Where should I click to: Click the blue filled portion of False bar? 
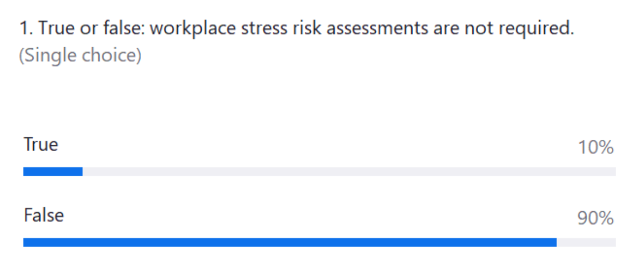click(x=290, y=242)
